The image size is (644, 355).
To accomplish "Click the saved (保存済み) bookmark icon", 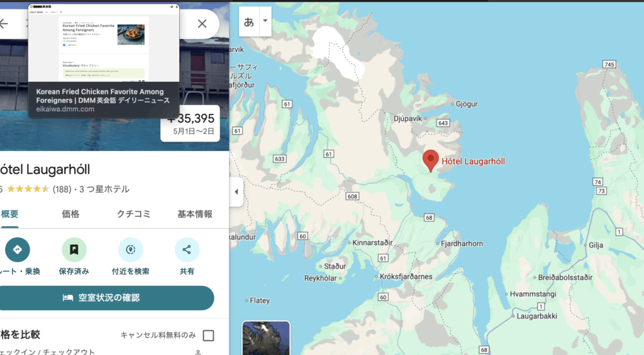I will point(74,249).
